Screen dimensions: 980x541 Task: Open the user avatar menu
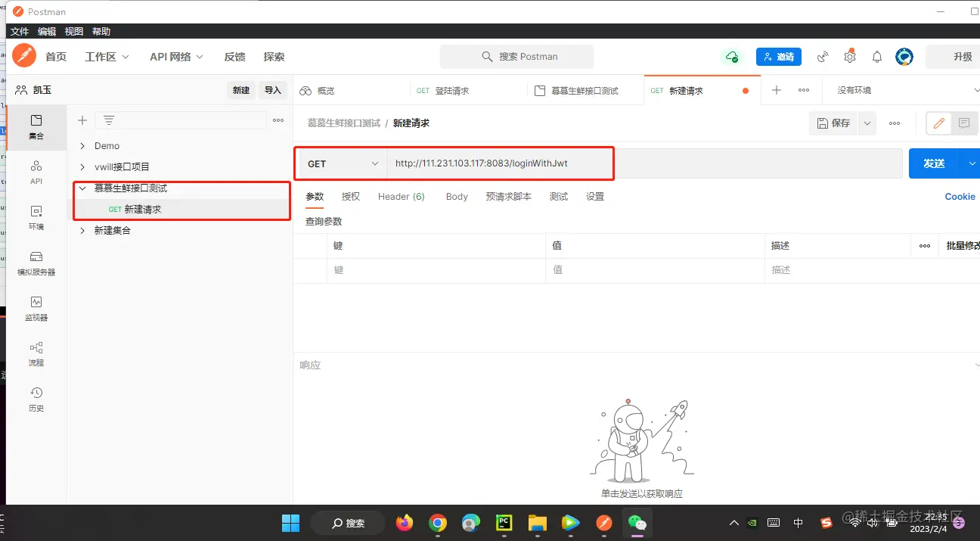tap(904, 57)
